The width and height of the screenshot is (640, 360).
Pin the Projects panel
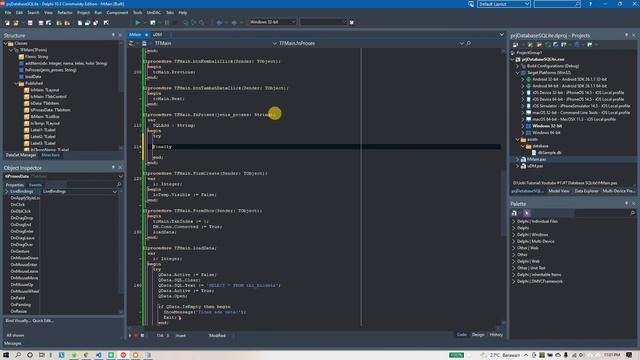[x=627, y=36]
